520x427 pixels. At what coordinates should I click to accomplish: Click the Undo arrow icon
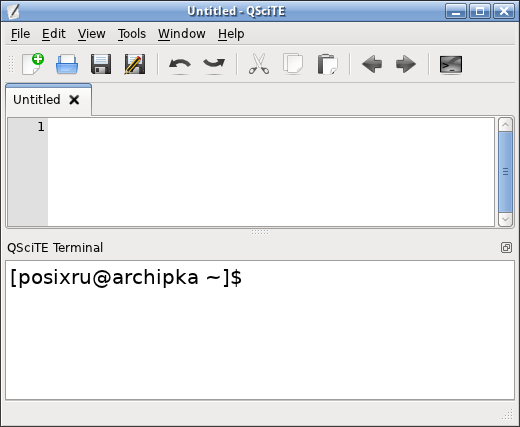point(180,64)
